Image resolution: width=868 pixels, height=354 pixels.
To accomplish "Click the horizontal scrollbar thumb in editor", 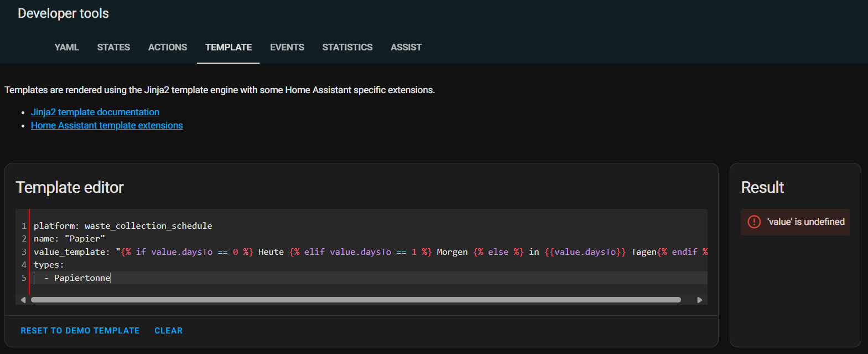I will (356, 300).
